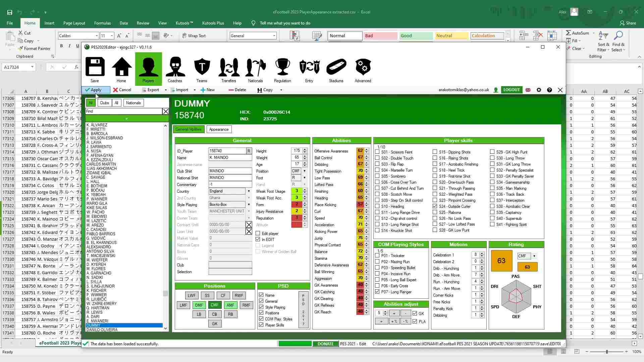Screen dimensions: 644x362
Task: Open the Coaches section
Action: pyautogui.click(x=175, y=69)
